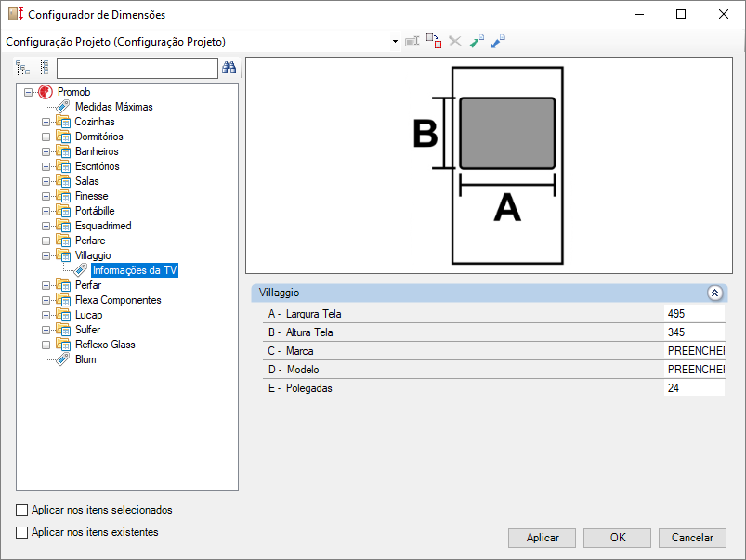Click the blue import arrow icon
The width and height of the screenshot is (746, 560).
pos(499,42)
